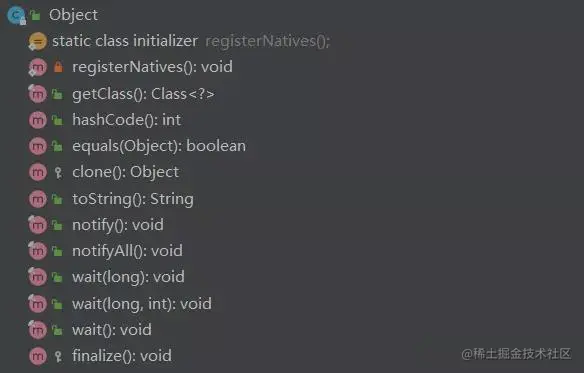Click the method icon beside toString()
The width and height of the screenshot is (584, 373).
coord(38,199)
